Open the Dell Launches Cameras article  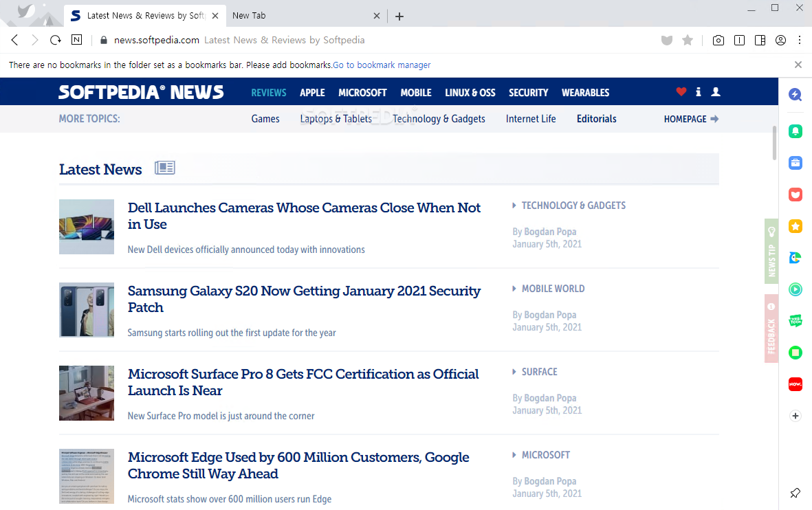(x=304, y=215)
